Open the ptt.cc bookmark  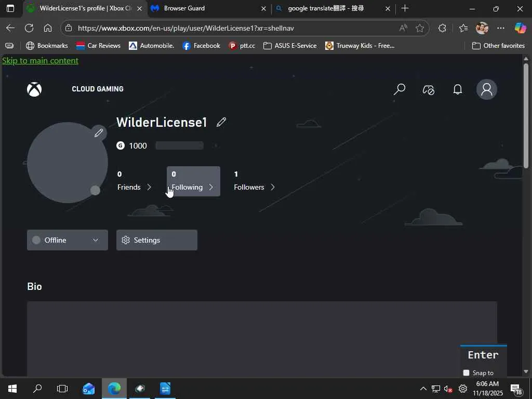(x=242, y=46)
